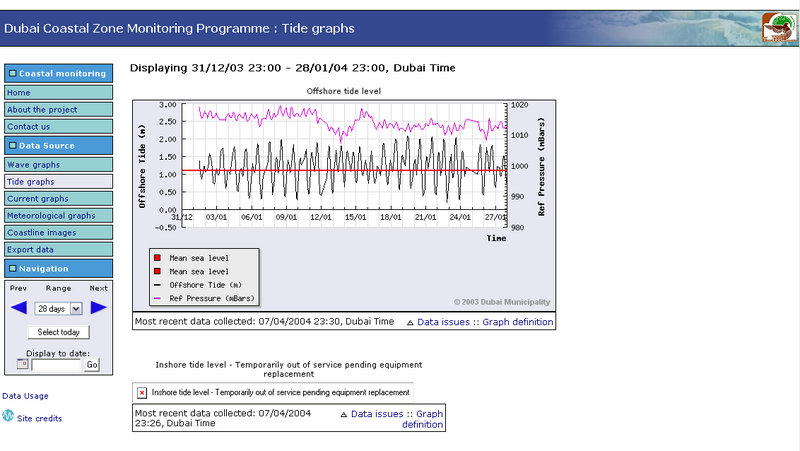Open Contact us page
The width and height of the screenshot is (800, 451).
click(58, 126)
